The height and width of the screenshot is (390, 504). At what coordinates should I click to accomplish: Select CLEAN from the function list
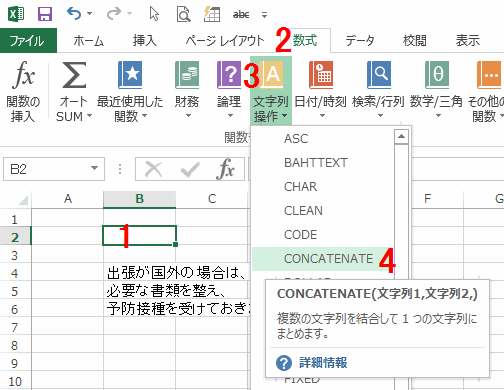click(323, 211)
